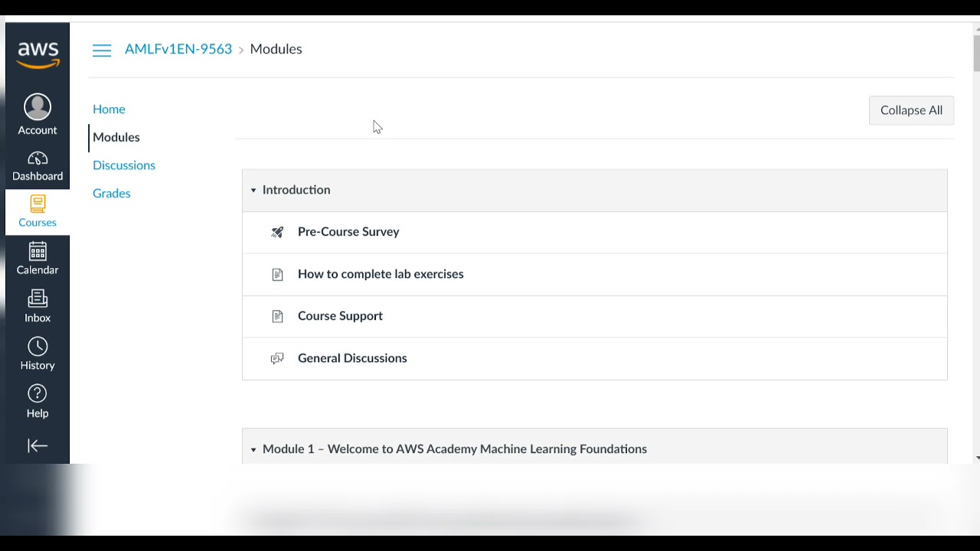Open the Courses book icon
This screenshot has height=551, width=980.
click(x=38, y=204)
